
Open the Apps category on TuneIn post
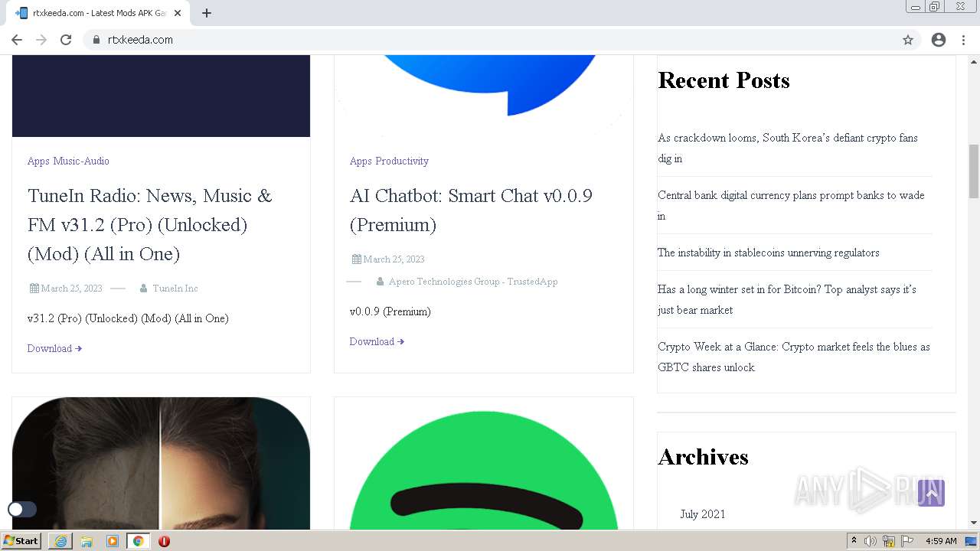(x=38, y=161)
